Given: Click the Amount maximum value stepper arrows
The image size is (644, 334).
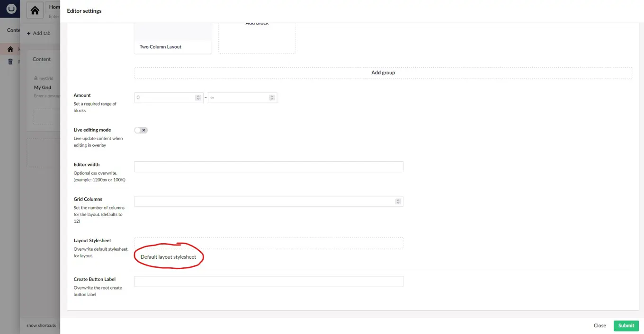Looking at the screenshot, I should [272, 97].
